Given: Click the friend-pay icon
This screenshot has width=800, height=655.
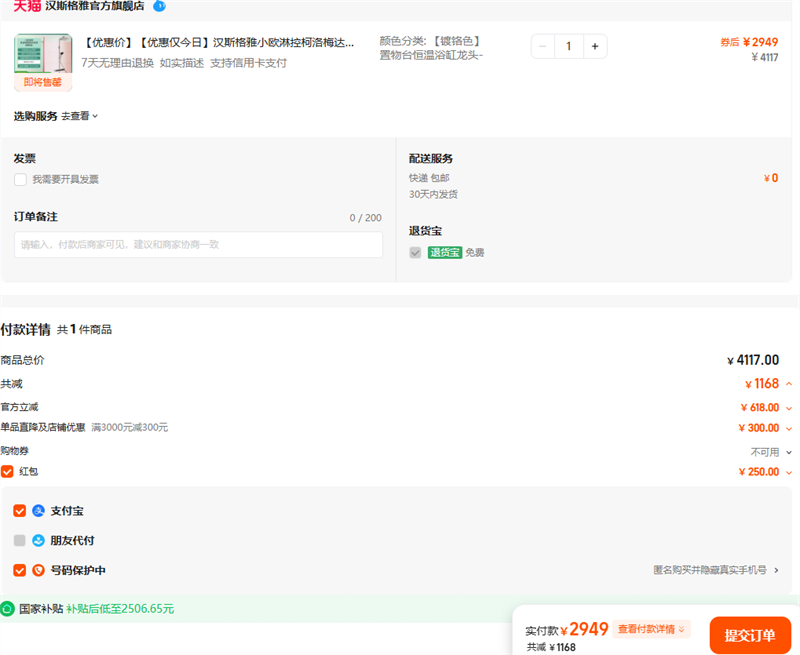Looking at the screenshot, I should [39, 541].
